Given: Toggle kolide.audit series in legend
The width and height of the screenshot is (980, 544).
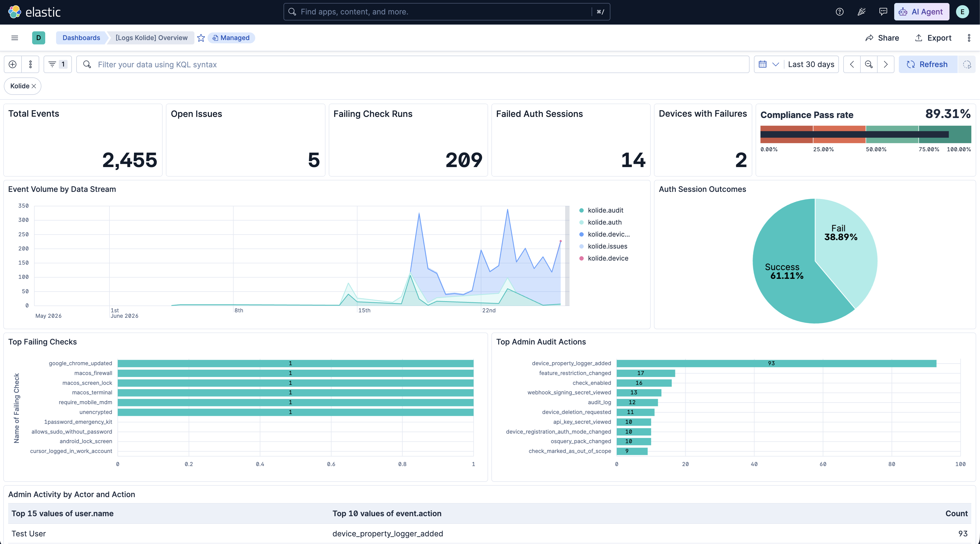Looking at the screenshot, I should coord(605,210).
